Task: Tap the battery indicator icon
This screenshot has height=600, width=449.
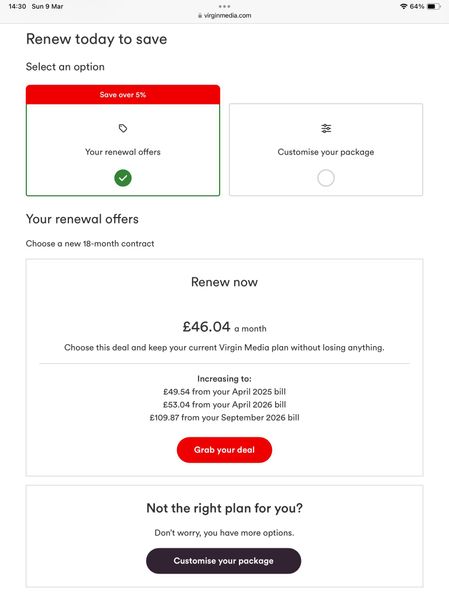Action: pyautogui.click(x=433, y=7)
